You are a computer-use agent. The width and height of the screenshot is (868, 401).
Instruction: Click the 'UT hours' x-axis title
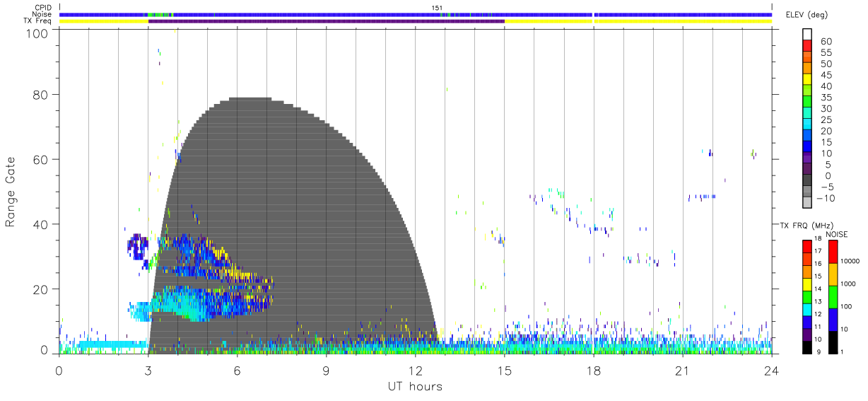pos(414,386)
